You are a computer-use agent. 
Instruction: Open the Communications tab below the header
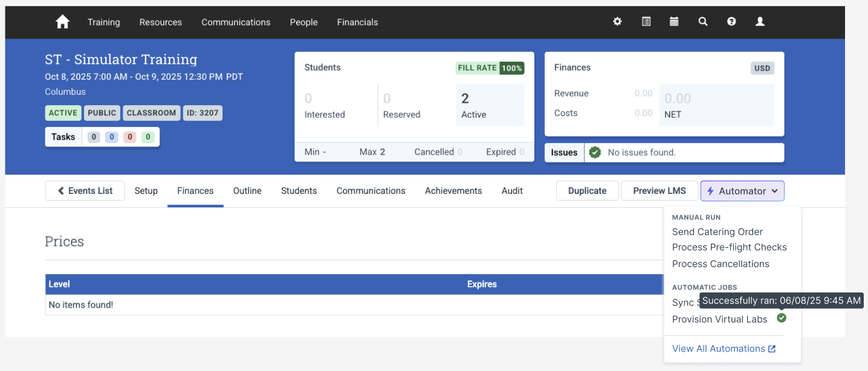[x=371, y=191]
